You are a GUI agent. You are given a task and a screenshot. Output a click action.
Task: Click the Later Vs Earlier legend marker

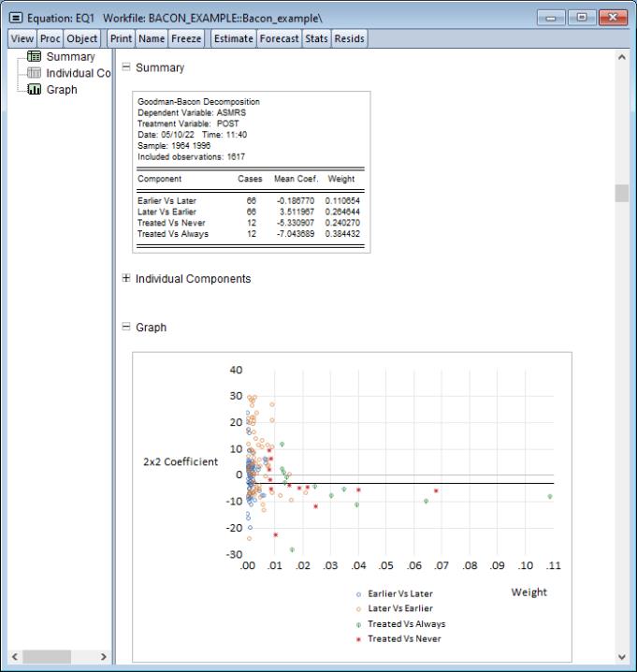click(359, 609)
